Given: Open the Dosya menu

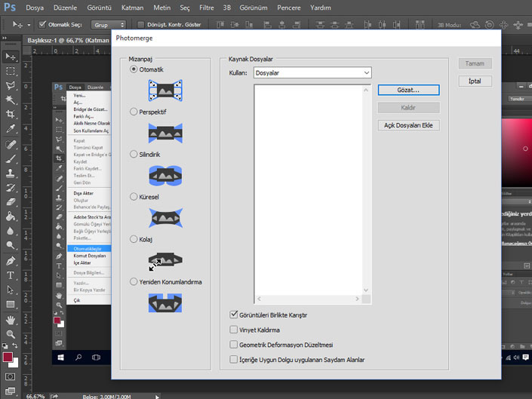Looking at the screenshot, I should 35,8.
